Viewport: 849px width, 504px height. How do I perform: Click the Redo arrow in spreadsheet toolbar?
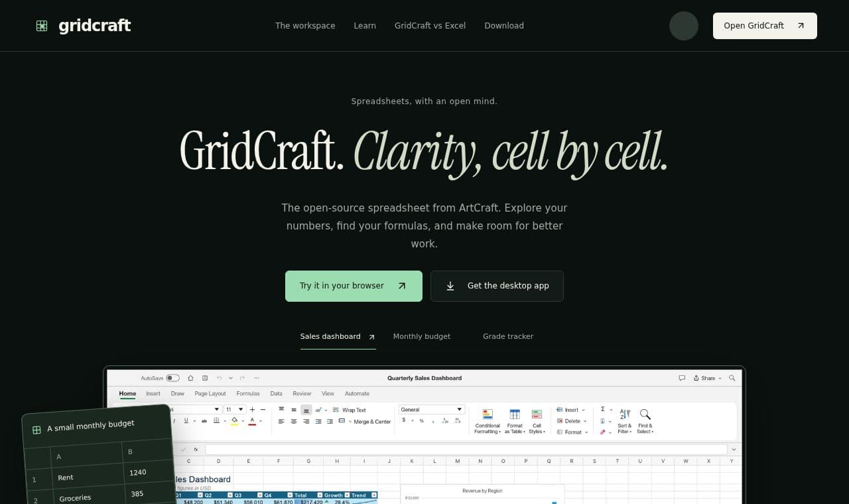pyautogui.click(x=242, y=378)
